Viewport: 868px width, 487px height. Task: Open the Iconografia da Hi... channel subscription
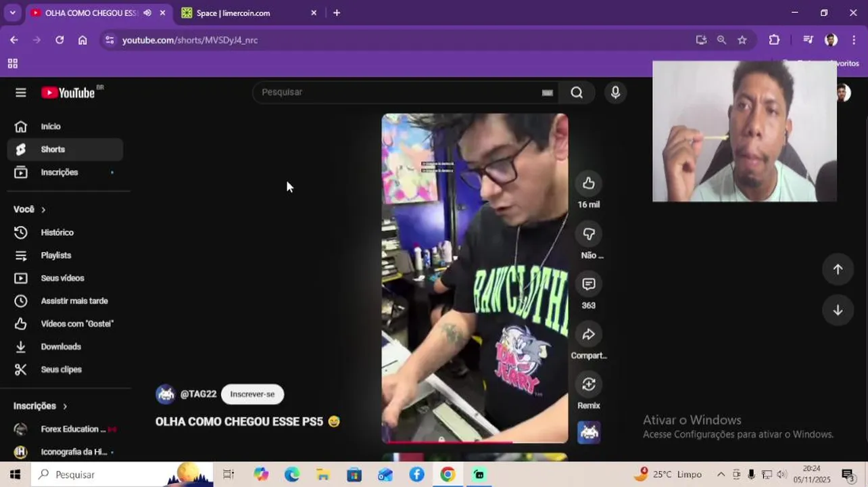coord(65,452)
